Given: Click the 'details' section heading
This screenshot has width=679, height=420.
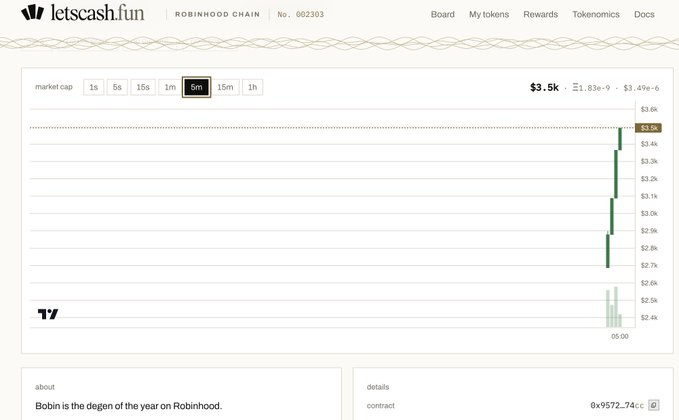Looking at the screenshot, I should pyautogui.click(x=378, y=387).
